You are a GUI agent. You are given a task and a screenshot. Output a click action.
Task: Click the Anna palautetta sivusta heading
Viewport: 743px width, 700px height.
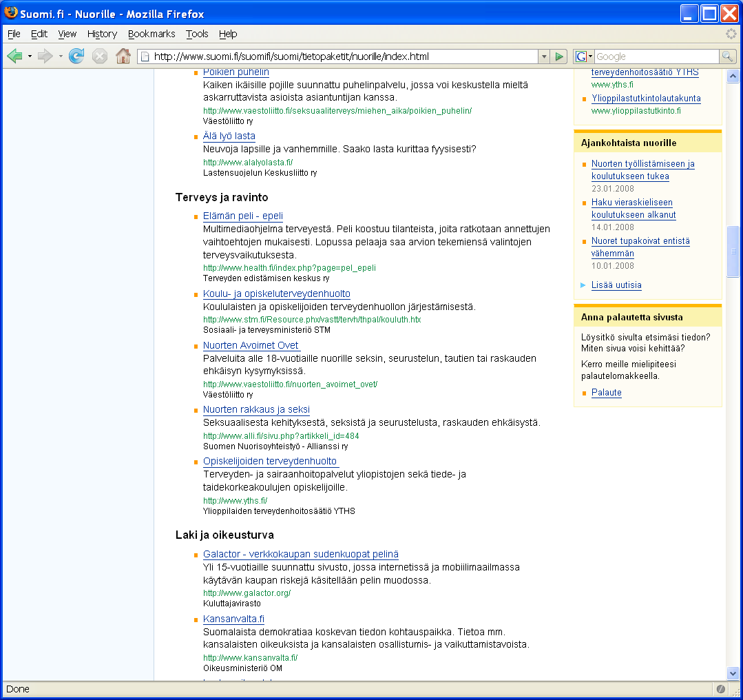[x=632, y=318]
